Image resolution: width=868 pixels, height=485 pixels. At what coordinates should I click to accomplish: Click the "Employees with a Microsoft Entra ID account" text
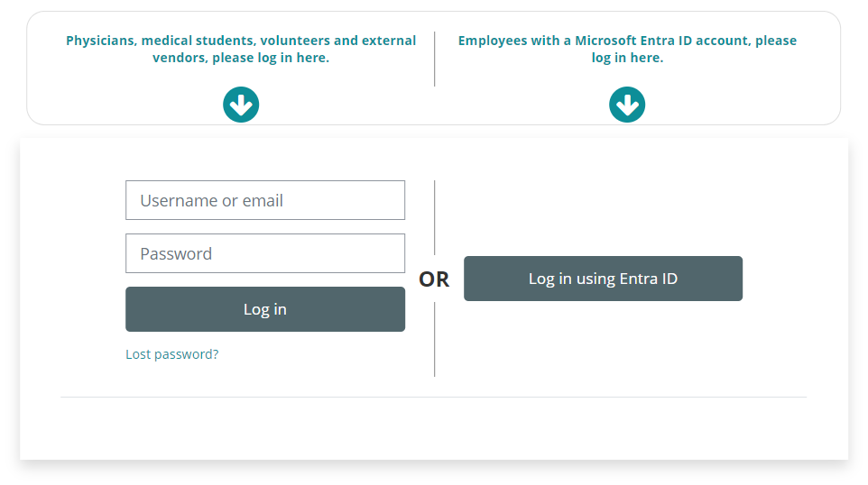[x=627, y=41]
